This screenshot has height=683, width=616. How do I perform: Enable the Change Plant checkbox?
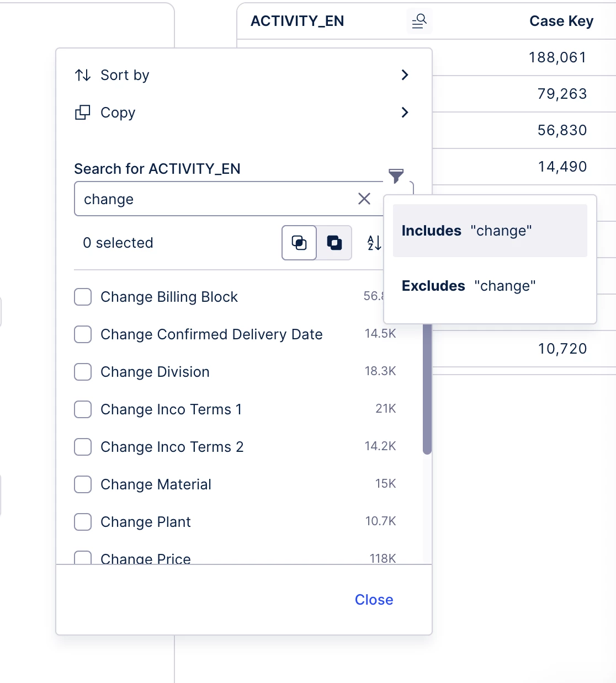(83, 522)
